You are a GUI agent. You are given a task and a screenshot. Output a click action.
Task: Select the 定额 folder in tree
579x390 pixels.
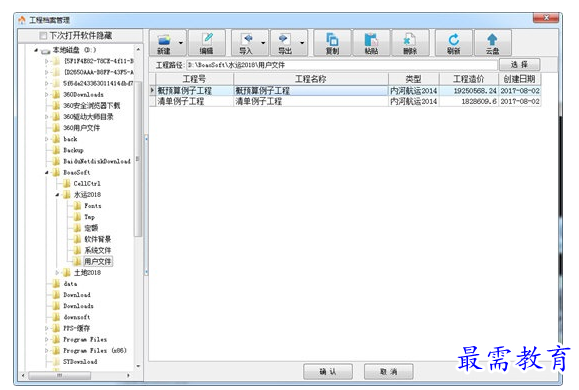pyautogui.click(x=91, y=228)
